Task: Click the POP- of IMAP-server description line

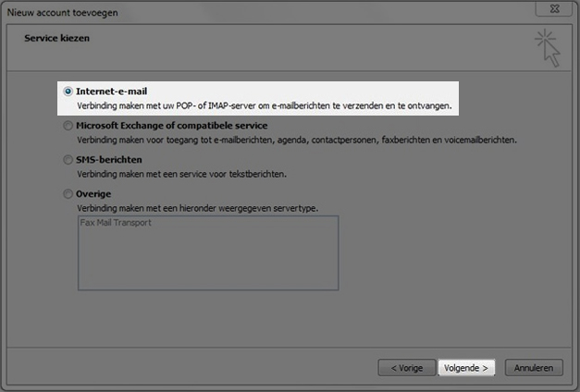Action: (265, 105)
